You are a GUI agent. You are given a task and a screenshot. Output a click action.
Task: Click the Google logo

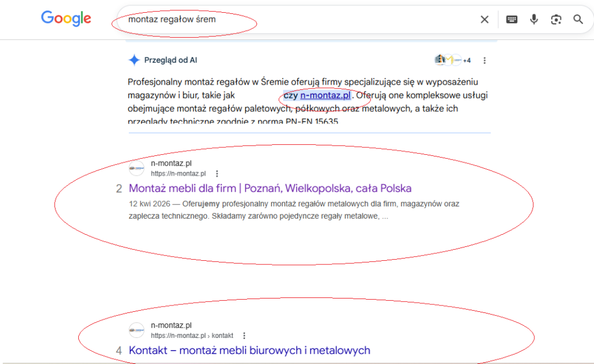point(66,19)
